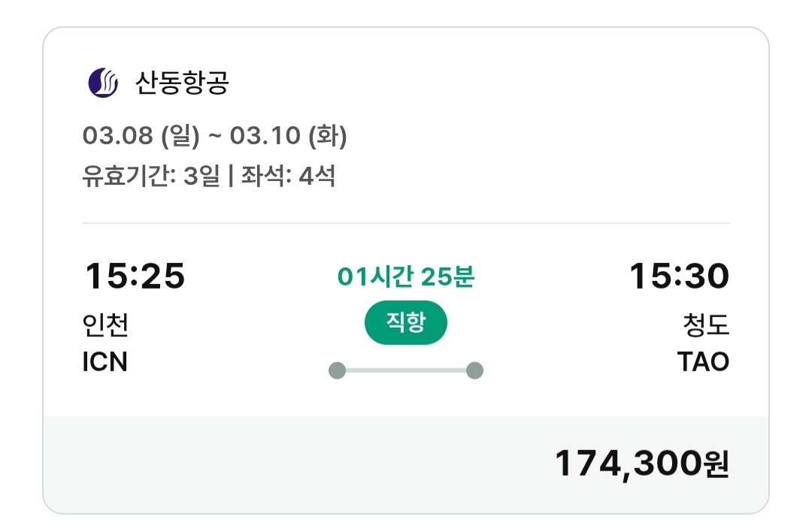Tap the green 직항 badge
This screenshot has height=529, width=812.
406,323
